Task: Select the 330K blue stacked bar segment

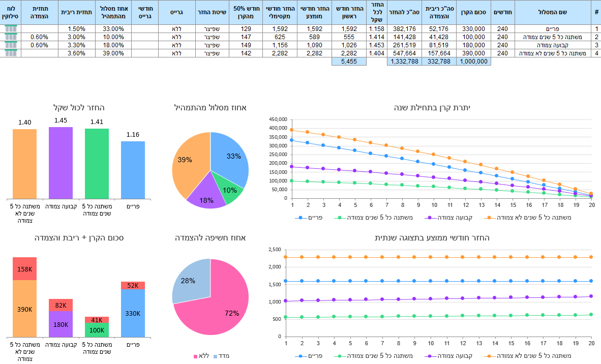Action: click(133, 313)
